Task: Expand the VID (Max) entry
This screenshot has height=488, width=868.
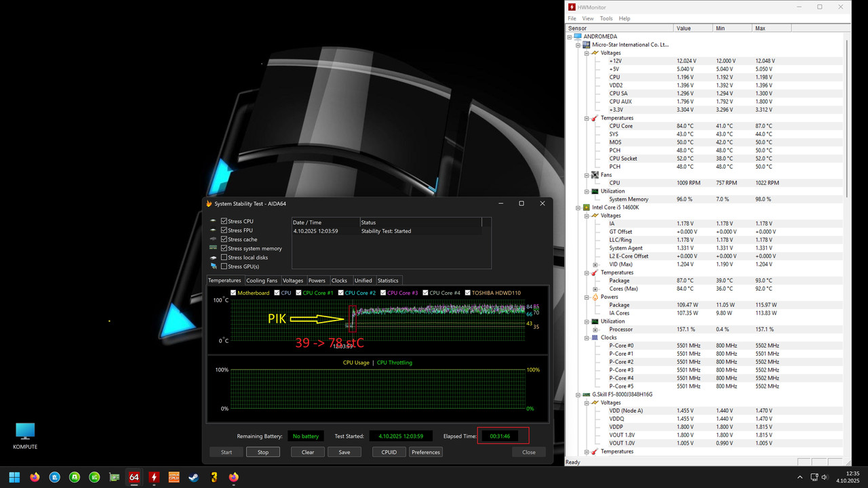Action: tap(595, 264)
